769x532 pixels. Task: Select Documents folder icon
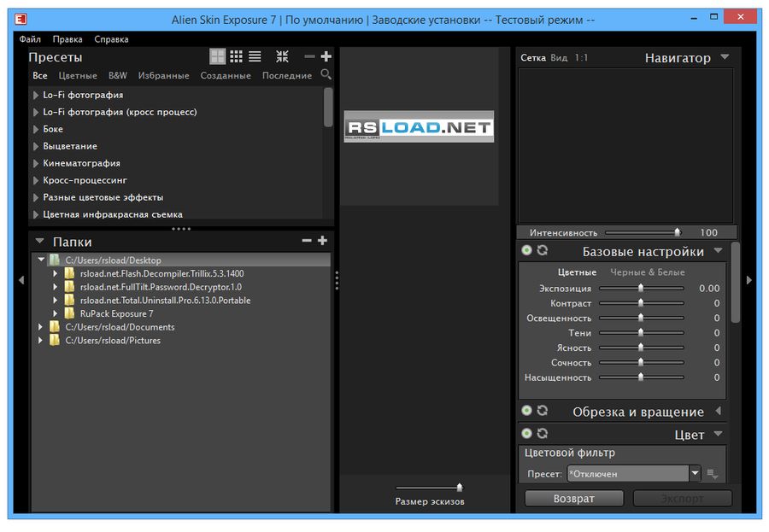[x=55, y=326]
